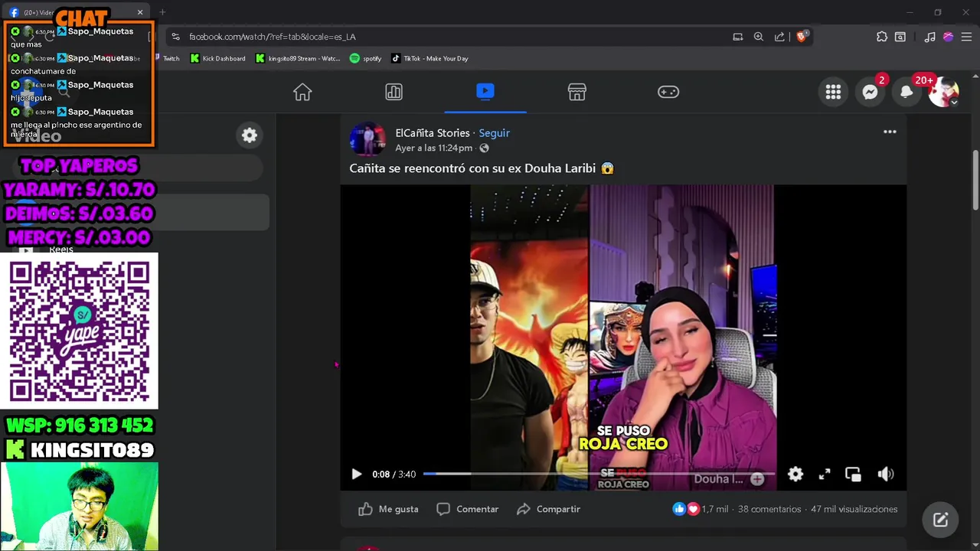Open post options three-dot menu

coord(890,132)
